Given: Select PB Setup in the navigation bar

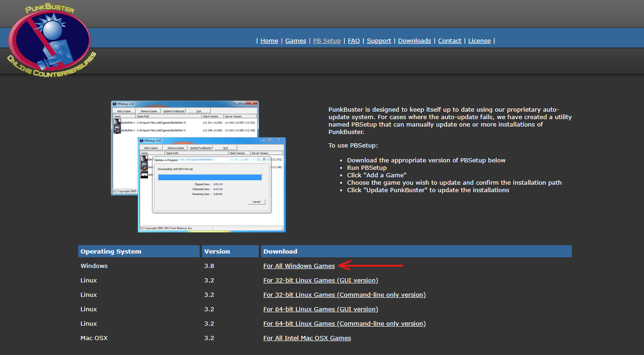Looking at the screenshot, I should tap(327, 41).
